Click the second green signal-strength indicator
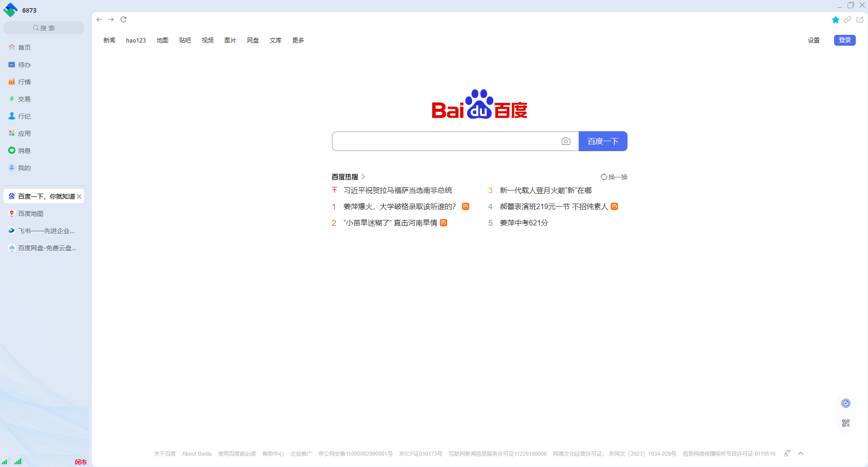 pyautogui.click(x=18, y=462)
